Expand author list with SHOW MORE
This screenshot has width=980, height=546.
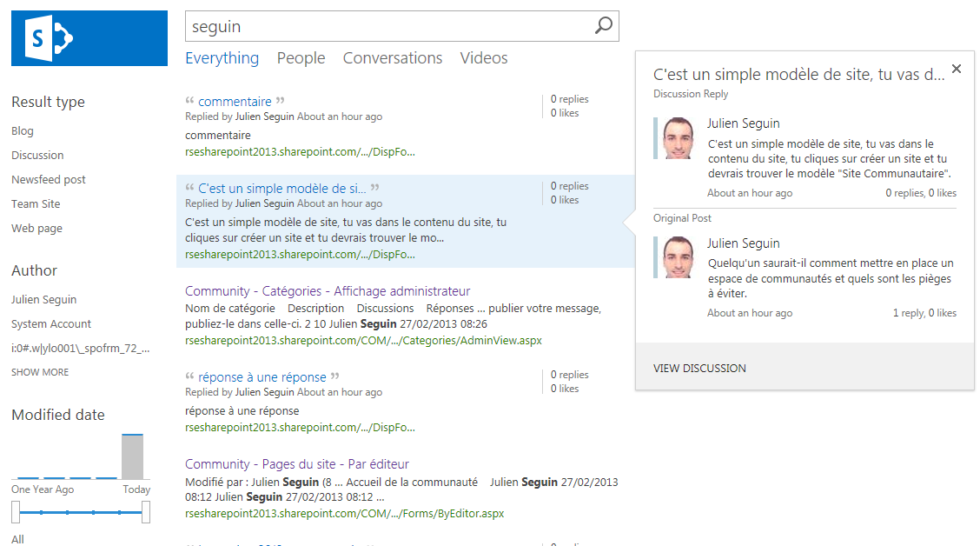click(x=40, y=372)
